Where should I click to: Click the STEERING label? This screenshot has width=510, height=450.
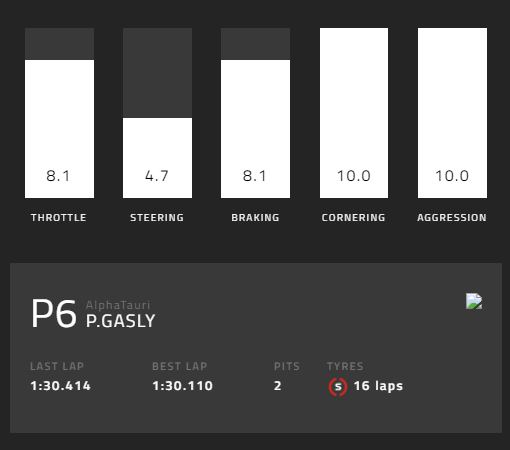click(157, 218)
